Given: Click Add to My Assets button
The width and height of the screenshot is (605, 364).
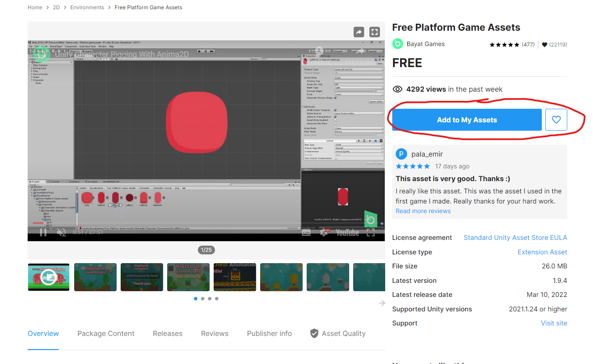Looking at the screenshot, I should (467, 120).
